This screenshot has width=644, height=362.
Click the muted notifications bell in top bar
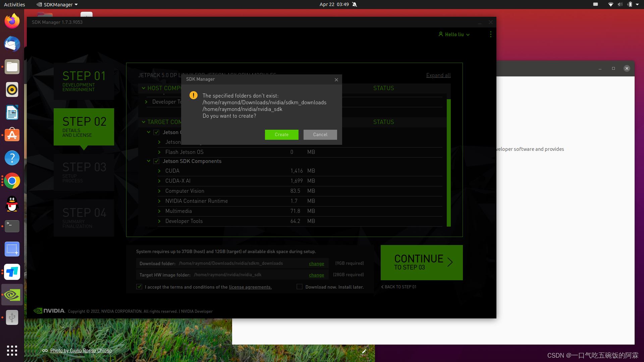(355, 4)
